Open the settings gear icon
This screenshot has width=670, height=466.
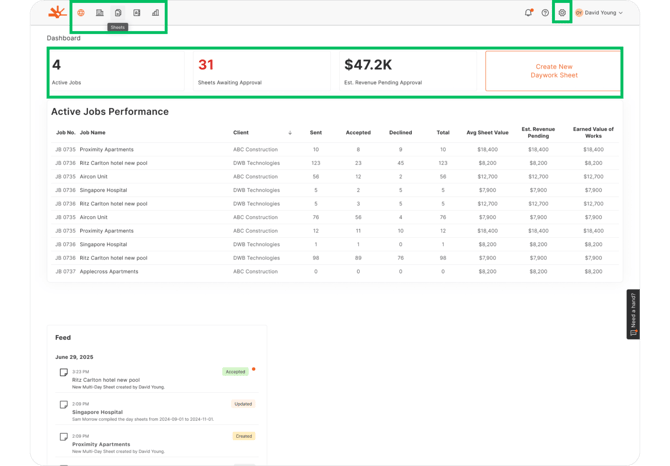[x=562, y=13]
